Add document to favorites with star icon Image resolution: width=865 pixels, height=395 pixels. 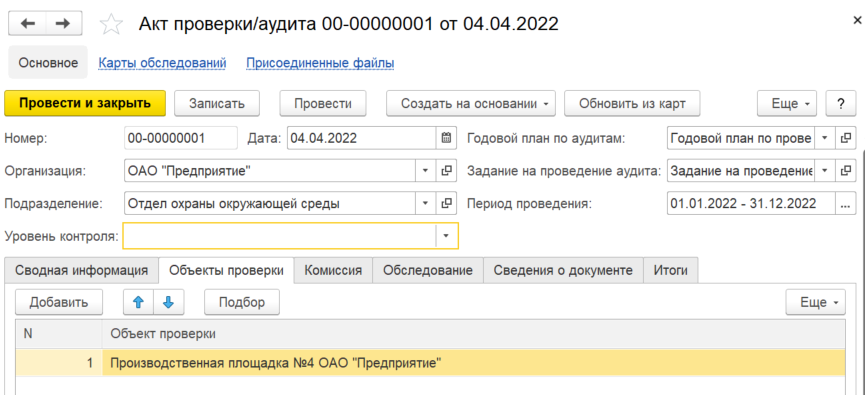coord(109,24)
